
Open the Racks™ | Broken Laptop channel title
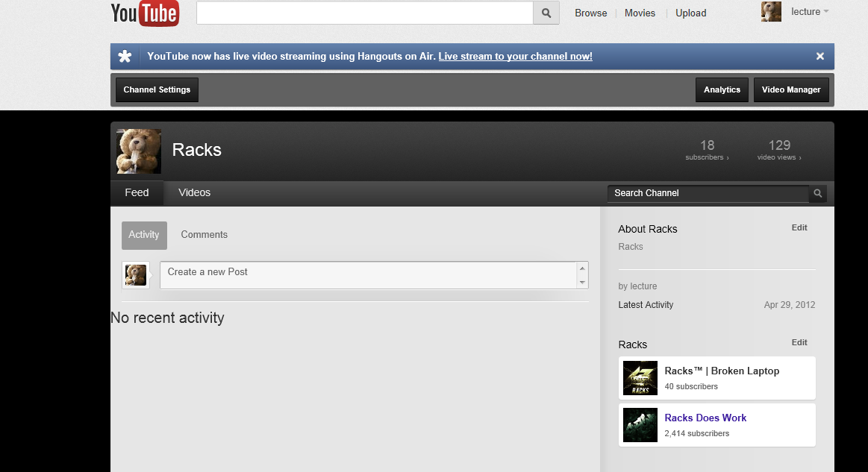pyautogui.click(x=722, y=371)
